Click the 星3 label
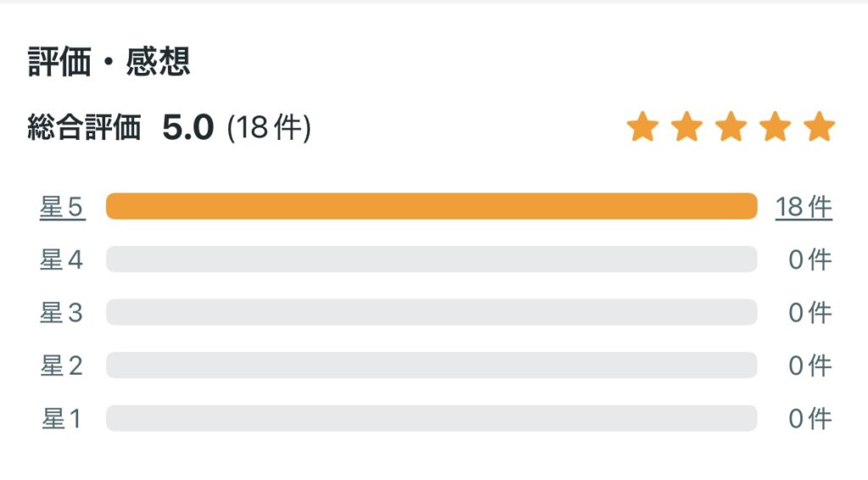868x480 pixels. (61, 313)
